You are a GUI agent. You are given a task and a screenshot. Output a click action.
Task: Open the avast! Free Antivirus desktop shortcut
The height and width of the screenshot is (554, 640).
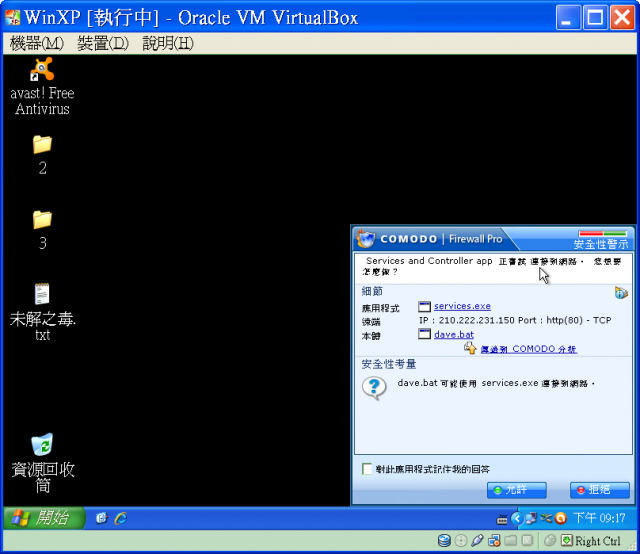pyautogui.click(x=42, y=86)
